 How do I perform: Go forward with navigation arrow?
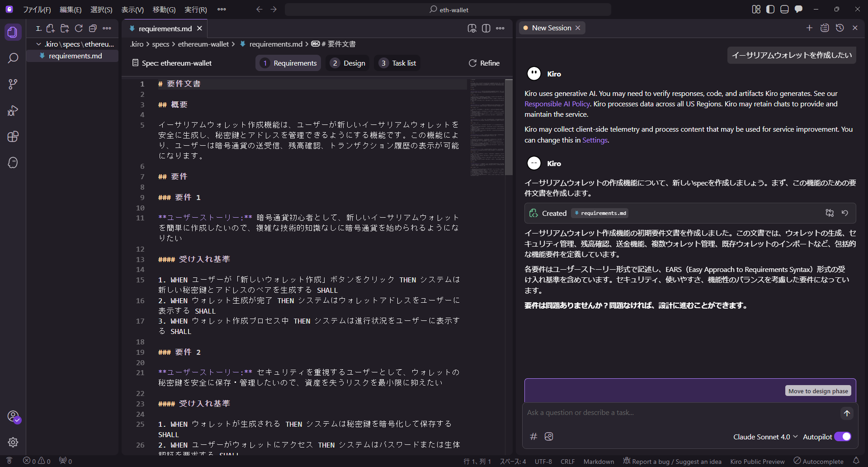[274, 9]
